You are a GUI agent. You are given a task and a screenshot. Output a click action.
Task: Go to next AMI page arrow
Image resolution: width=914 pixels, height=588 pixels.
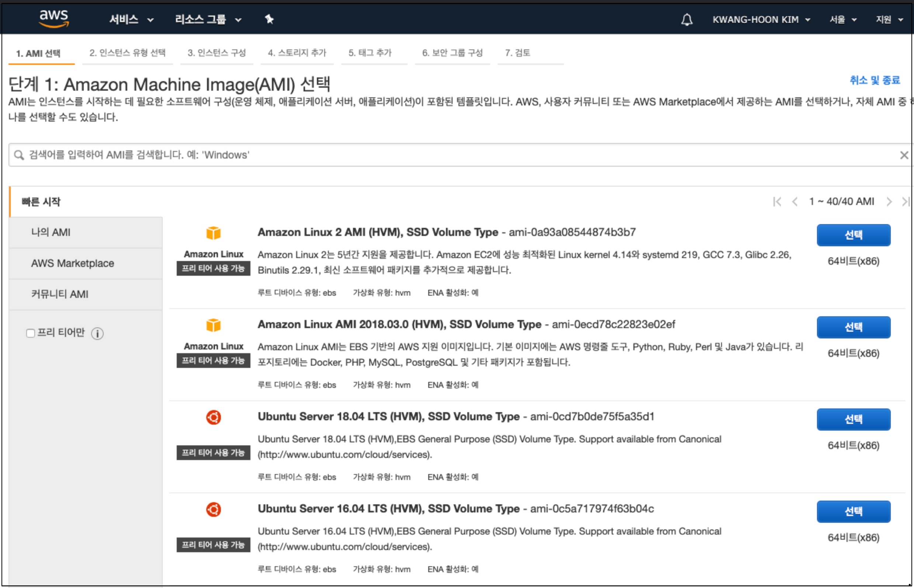pyautogui.click(x=889, y=202)
